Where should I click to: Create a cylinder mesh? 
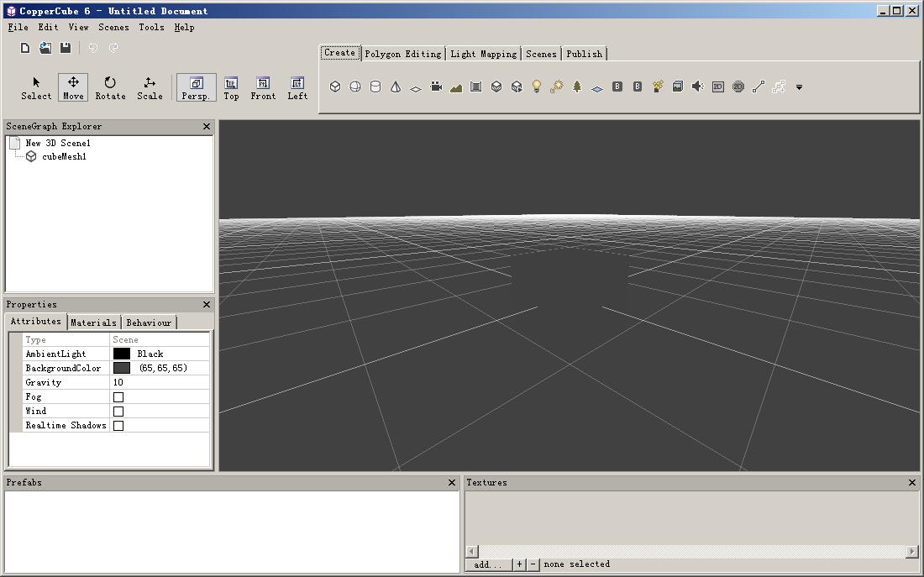[375, 87]
